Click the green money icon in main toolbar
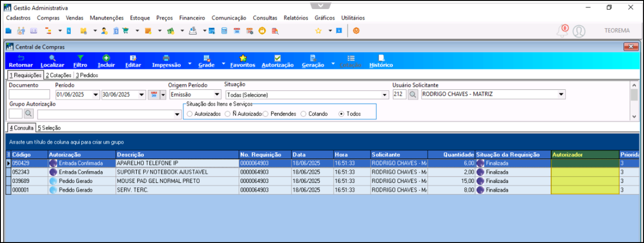 pyautogui.click(x=171, y=31)
